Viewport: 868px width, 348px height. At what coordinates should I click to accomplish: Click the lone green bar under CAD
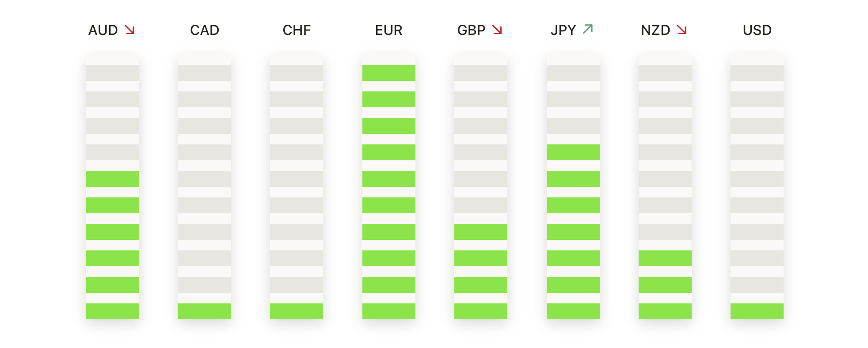click(x=205, y=311)
